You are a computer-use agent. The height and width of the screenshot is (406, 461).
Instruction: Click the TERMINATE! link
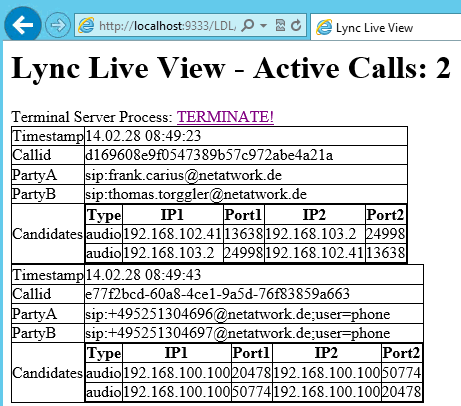225,116
